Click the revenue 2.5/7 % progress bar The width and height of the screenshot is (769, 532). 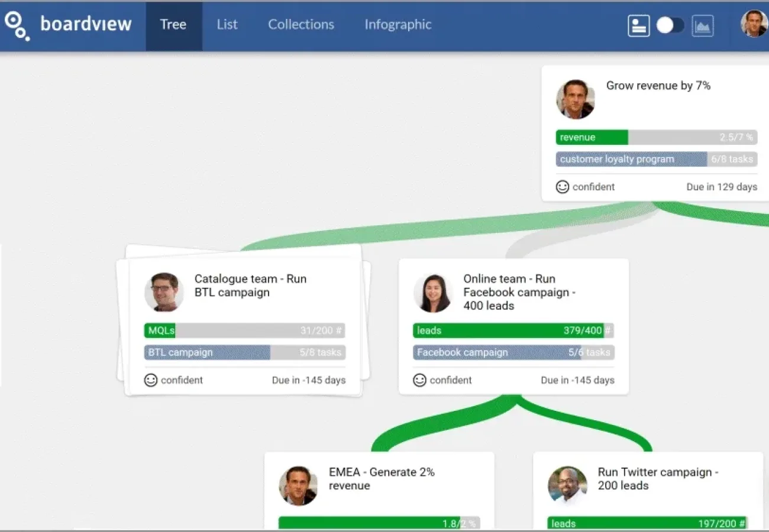click(656, 137)
